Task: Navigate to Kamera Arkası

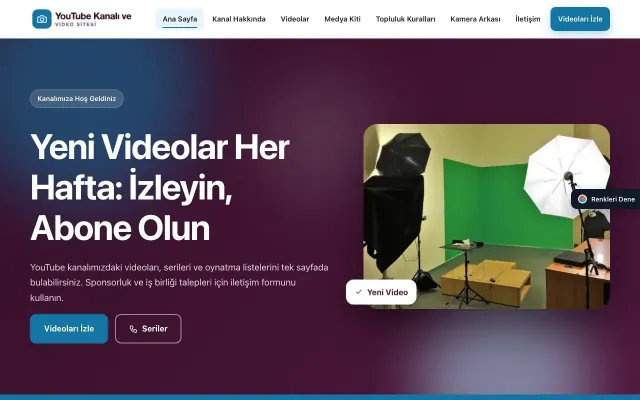Action: tap(475, 19)
